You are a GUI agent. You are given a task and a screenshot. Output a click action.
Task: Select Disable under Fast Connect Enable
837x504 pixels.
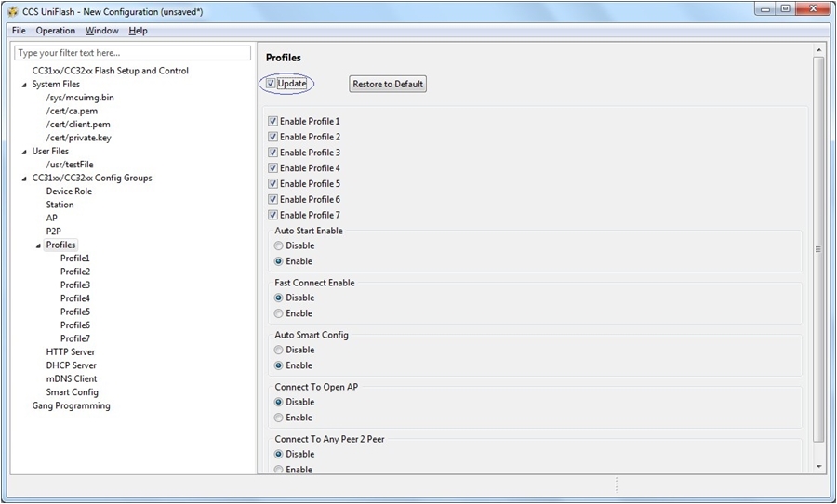click(x=279, y=298)
